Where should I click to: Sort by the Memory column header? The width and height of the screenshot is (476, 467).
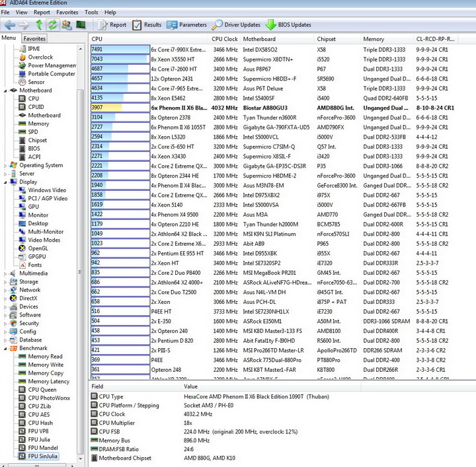[x=387, y=39]
